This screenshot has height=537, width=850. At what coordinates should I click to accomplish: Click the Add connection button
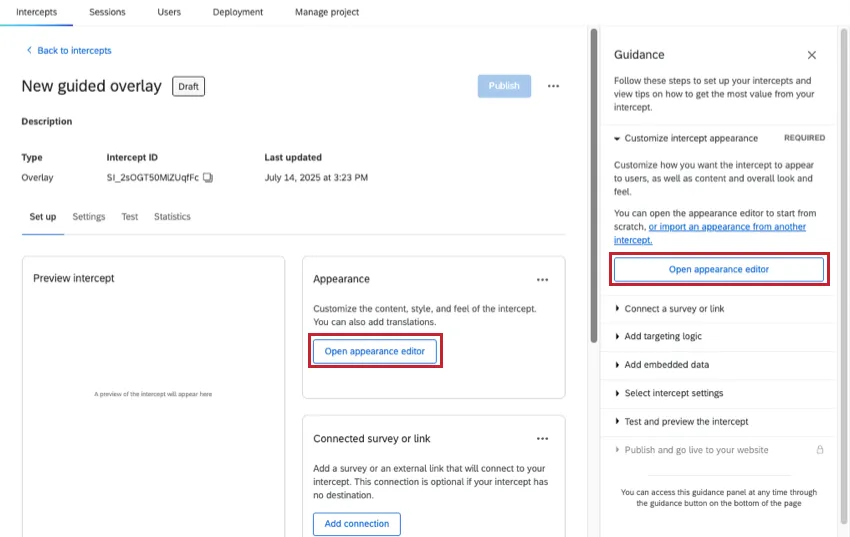(357, 524)
